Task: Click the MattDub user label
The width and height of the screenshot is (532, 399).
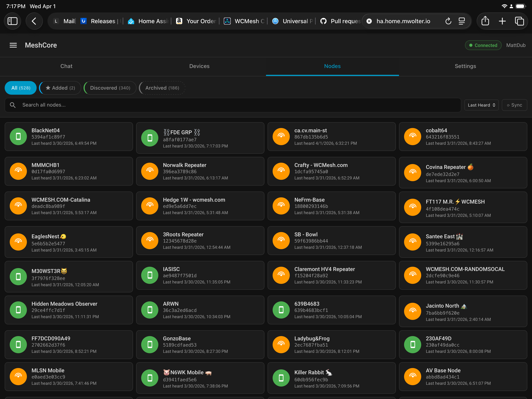Action: (x=516, y=45)
